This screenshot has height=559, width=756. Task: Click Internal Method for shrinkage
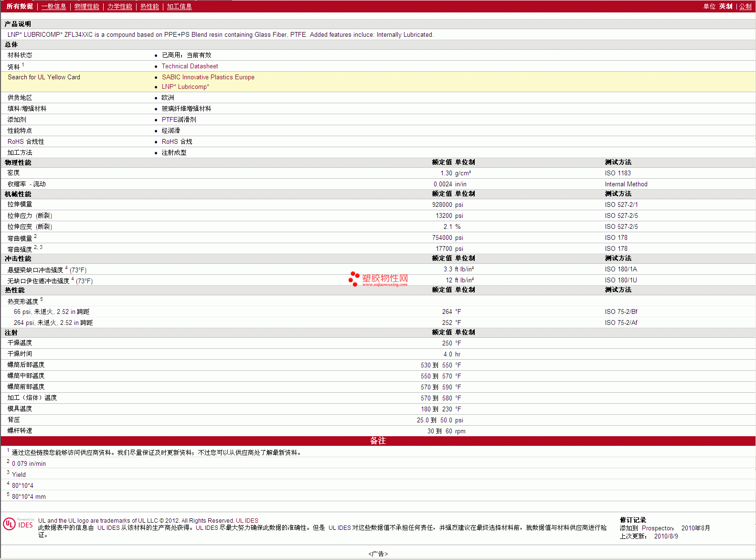626,184
